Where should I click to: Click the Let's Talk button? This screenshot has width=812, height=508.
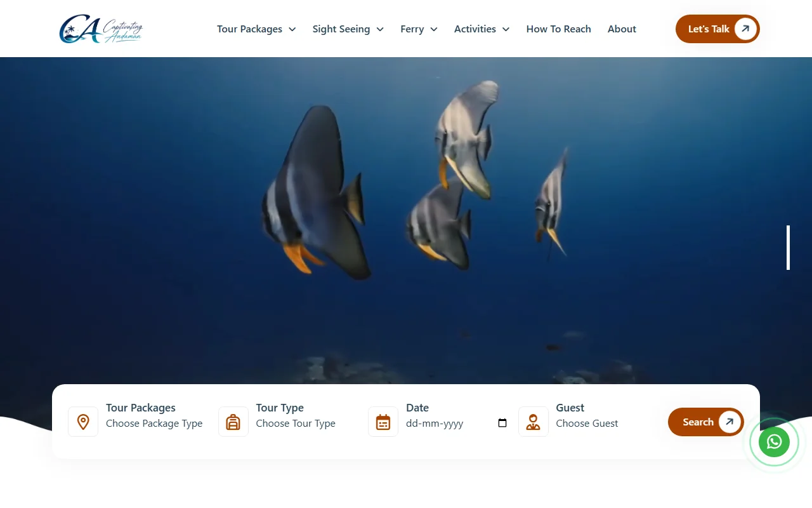click(717, 29)
